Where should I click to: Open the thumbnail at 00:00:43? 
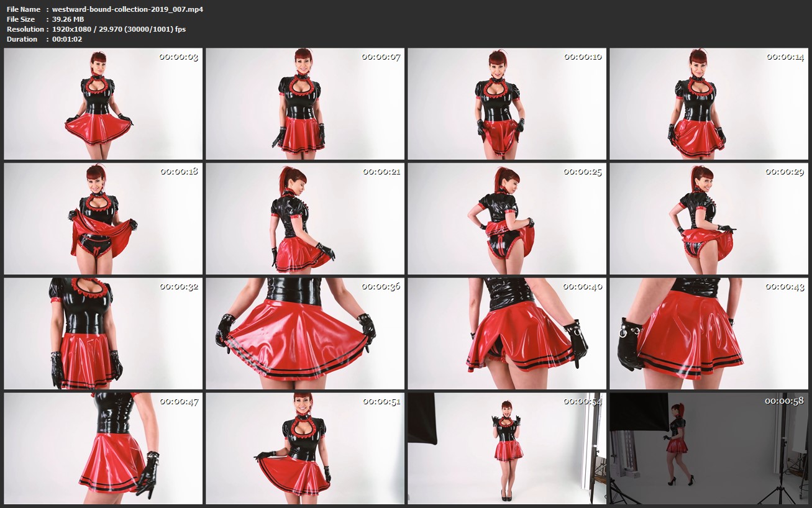click(709, 333)
